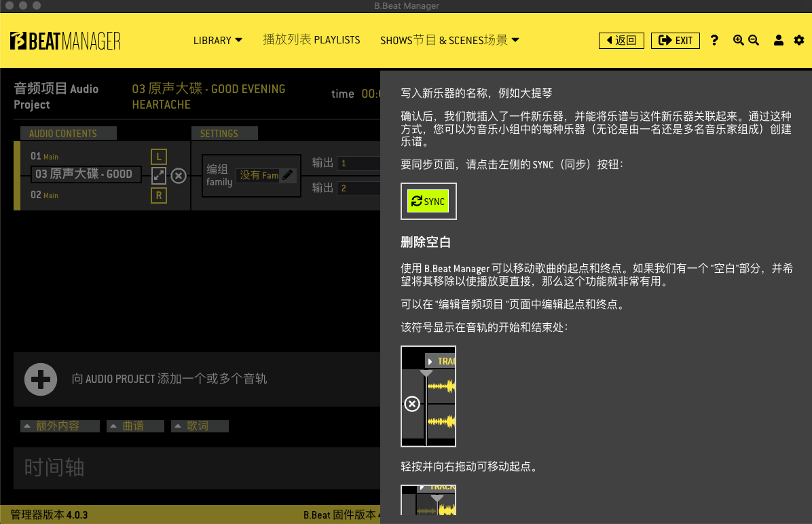Screen dimensions: 812x524
Task: Click the 音频项目 Audio Project heading
Action: pos(56,96)
